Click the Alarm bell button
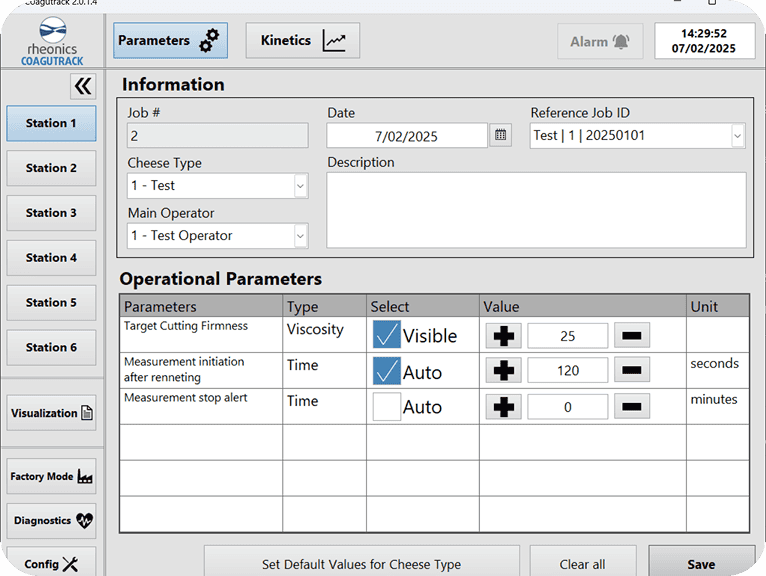Image resolution: width=766 pixels, height=576 pixels. [x=600, y=41]
